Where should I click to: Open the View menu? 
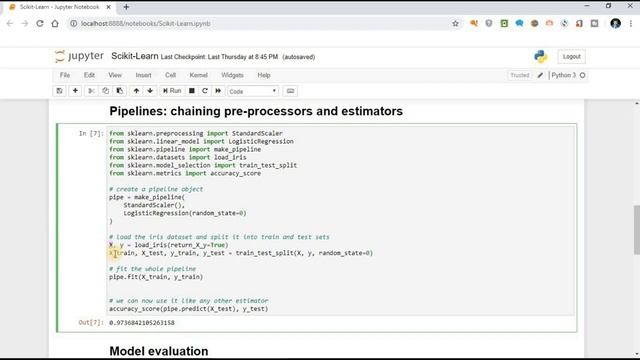point(115,75)
